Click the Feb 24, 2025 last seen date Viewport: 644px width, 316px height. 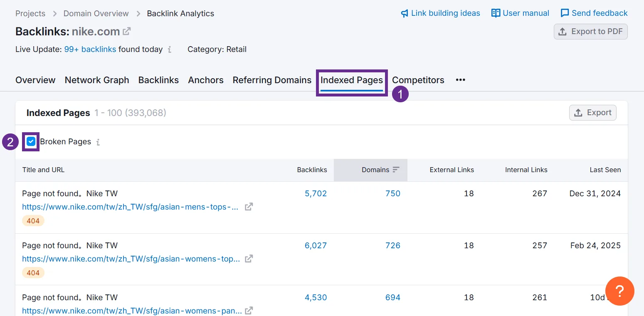click(595, 245)
